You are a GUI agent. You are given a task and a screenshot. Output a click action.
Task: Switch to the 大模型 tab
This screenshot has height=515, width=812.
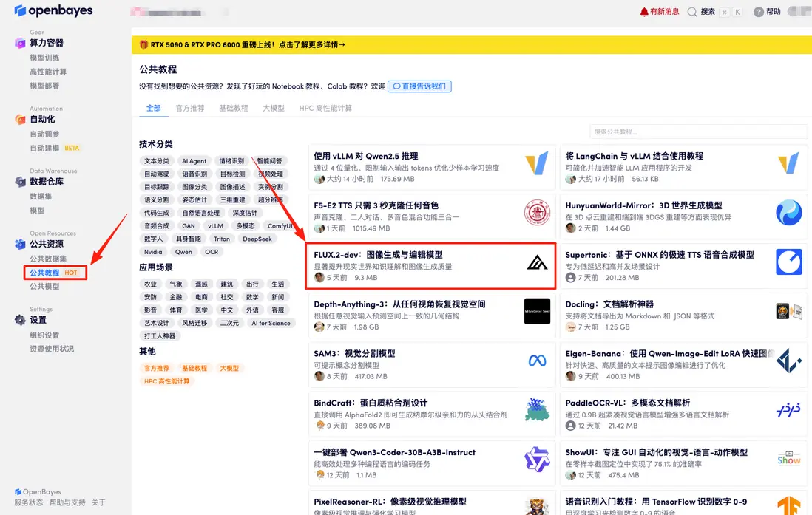coord(274,108)
